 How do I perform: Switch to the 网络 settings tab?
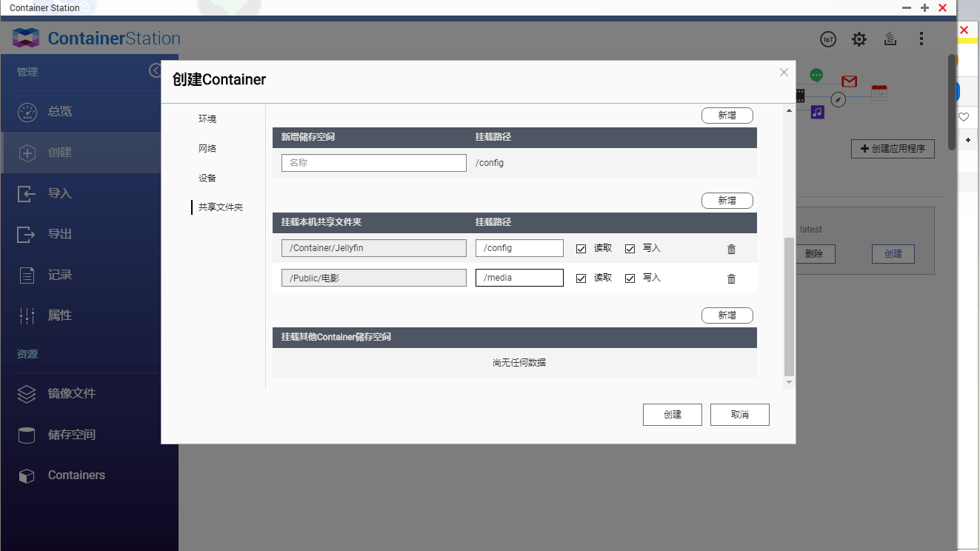207,148
